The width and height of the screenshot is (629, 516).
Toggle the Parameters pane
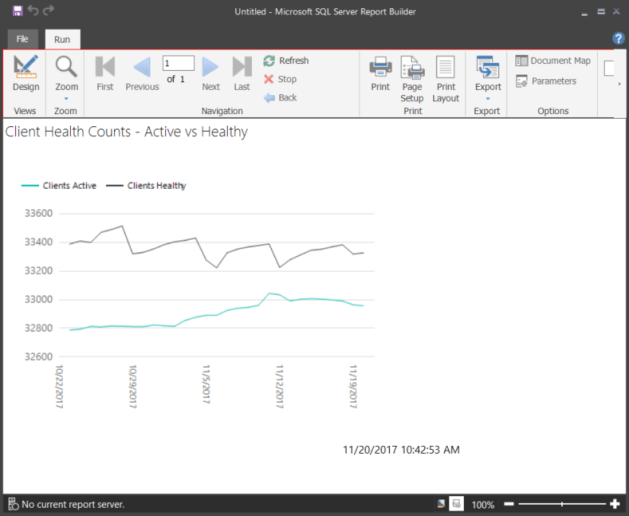[x=545, y=81]
